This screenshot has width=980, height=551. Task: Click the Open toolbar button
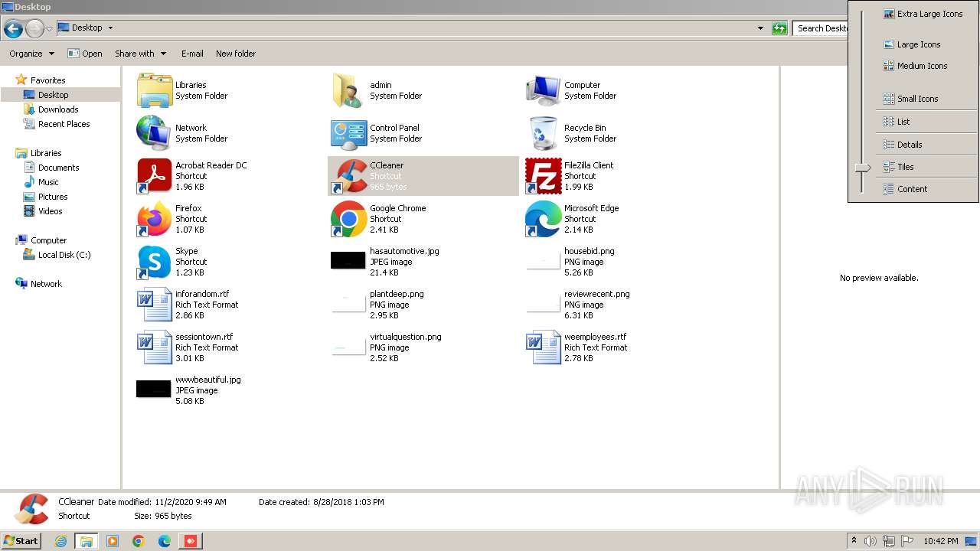(85, 54)
